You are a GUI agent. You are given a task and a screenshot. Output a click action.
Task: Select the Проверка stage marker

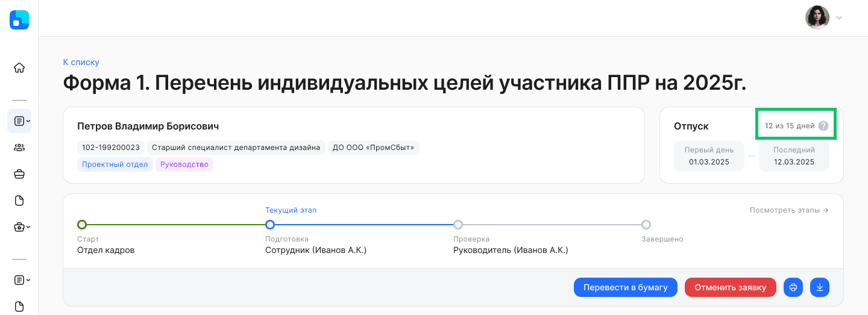pyautogui.click(x=458, y=225)
